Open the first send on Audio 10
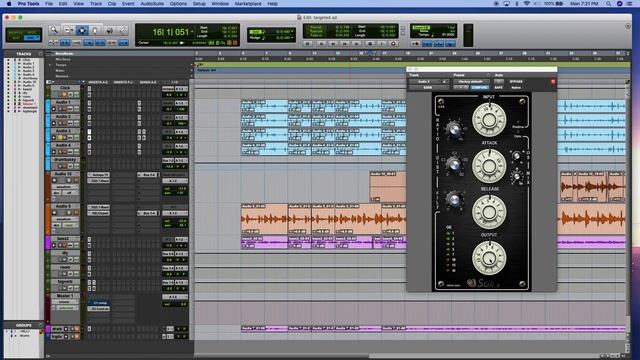 coord(147,175)
